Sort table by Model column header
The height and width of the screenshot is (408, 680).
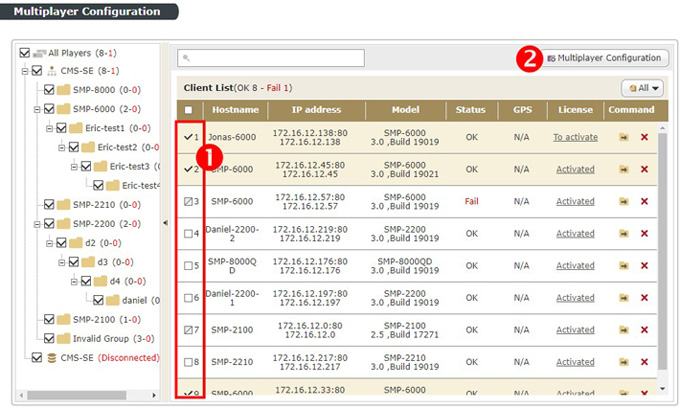405,110
